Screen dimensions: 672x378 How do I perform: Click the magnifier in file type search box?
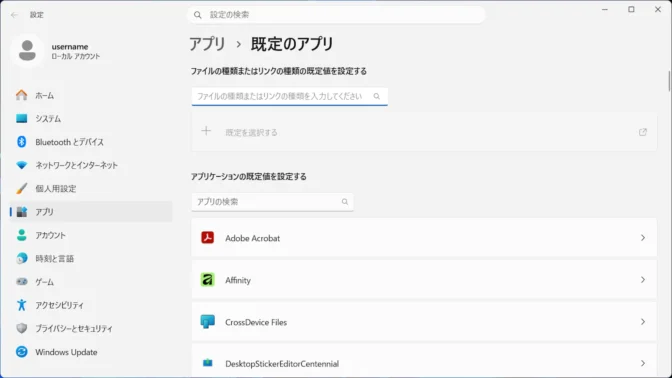point(377,96)
